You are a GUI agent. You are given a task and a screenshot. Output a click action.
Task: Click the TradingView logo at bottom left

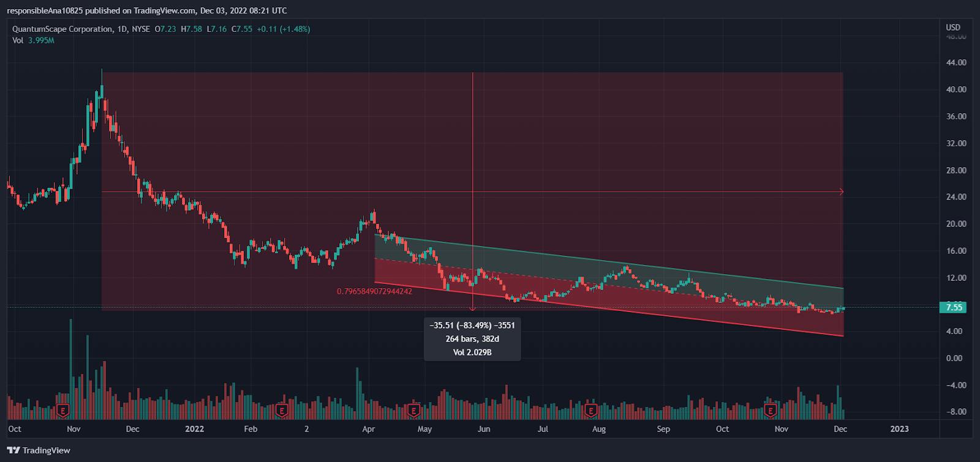coord(39,450)
